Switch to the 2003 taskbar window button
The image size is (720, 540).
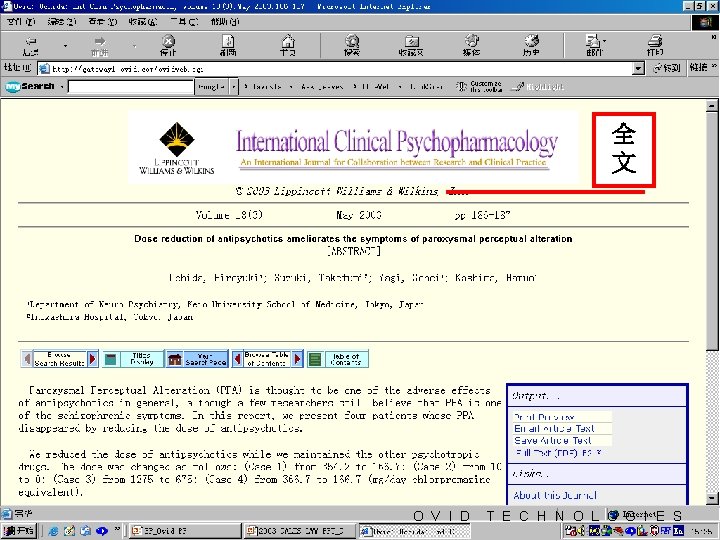(x=299, y=531)
